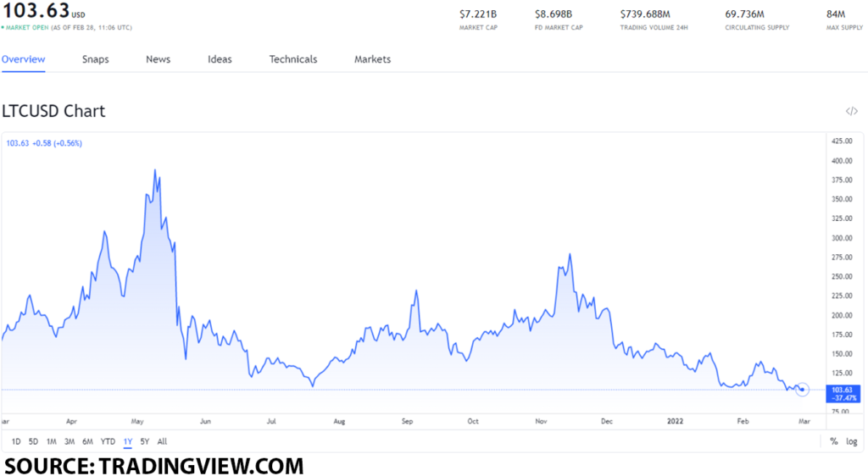Click the Nov label on time axis
868x476 pixels.
[541, 421]
